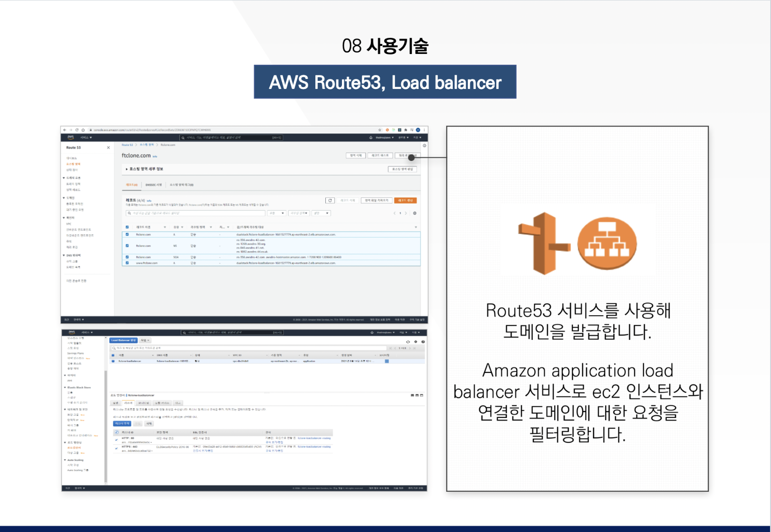771x532 pixels.
Task: Click the blue Load Balancer 생성 button
Action: (x=124, y=340)
